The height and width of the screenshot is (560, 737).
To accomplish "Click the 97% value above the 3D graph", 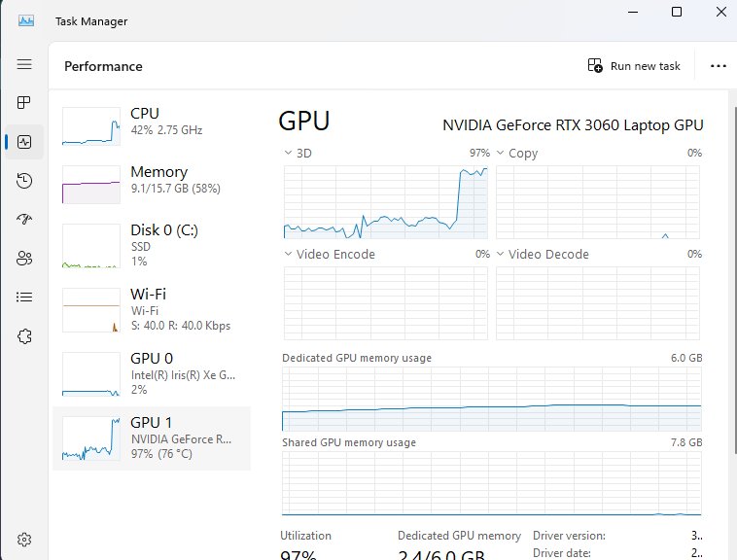I will [479, 154].
